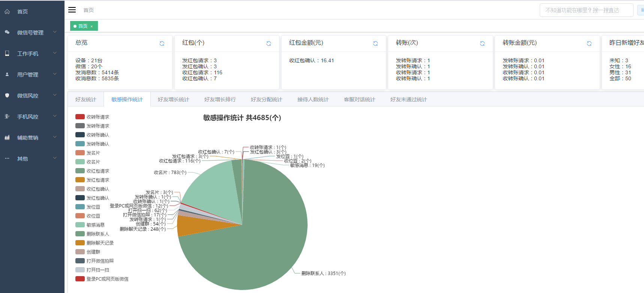Expand 用户管理 menu arrow
Screen dimensions: 644x293
pos(55,74)
